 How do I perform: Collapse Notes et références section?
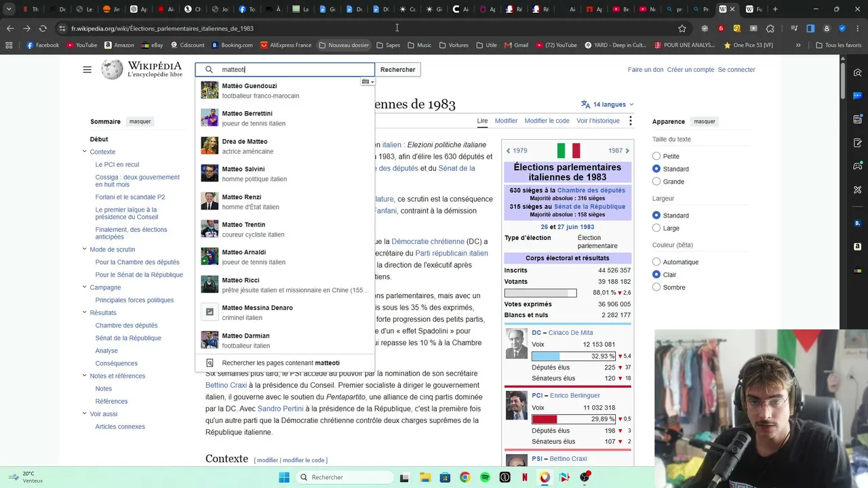pyautogui.click(x=85, y=376)
